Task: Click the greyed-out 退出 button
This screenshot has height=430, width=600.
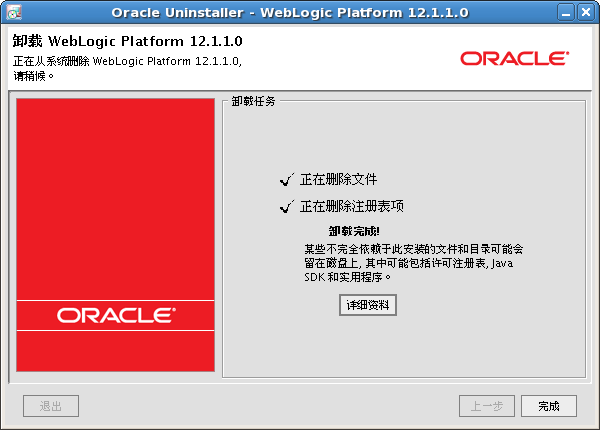Action: [51, 406]
